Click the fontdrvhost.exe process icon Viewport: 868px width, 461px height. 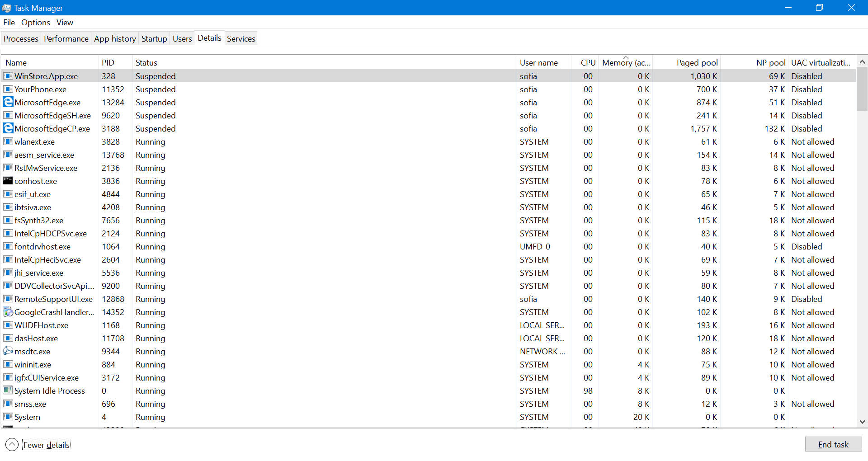click(8, 246)
